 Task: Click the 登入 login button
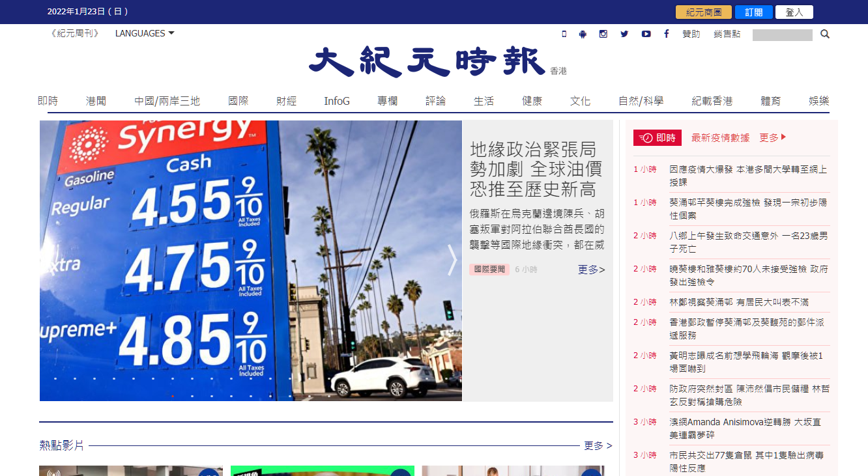(794, 12)
